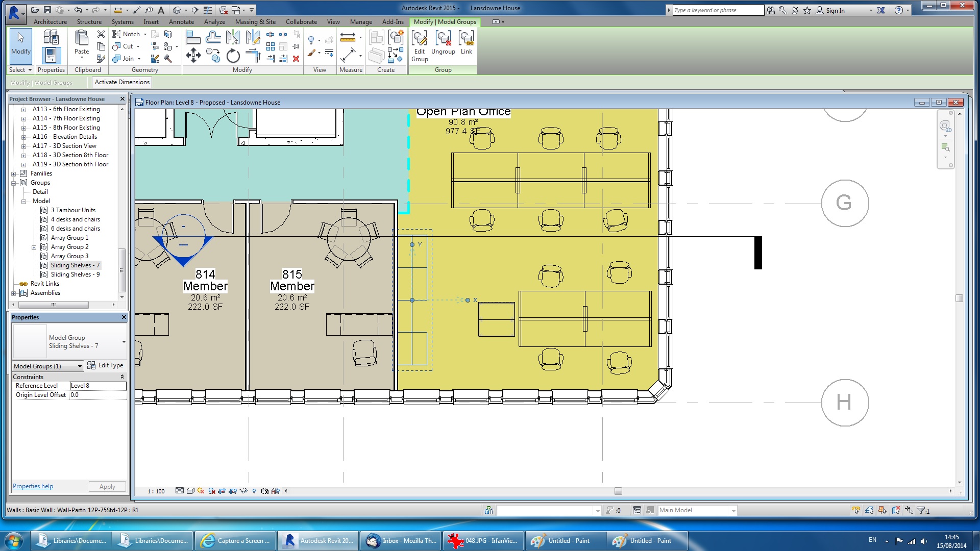Screen dimensions: 980x551
Task: Open the Model Group type selector dropdown
Action: (124, 341)
